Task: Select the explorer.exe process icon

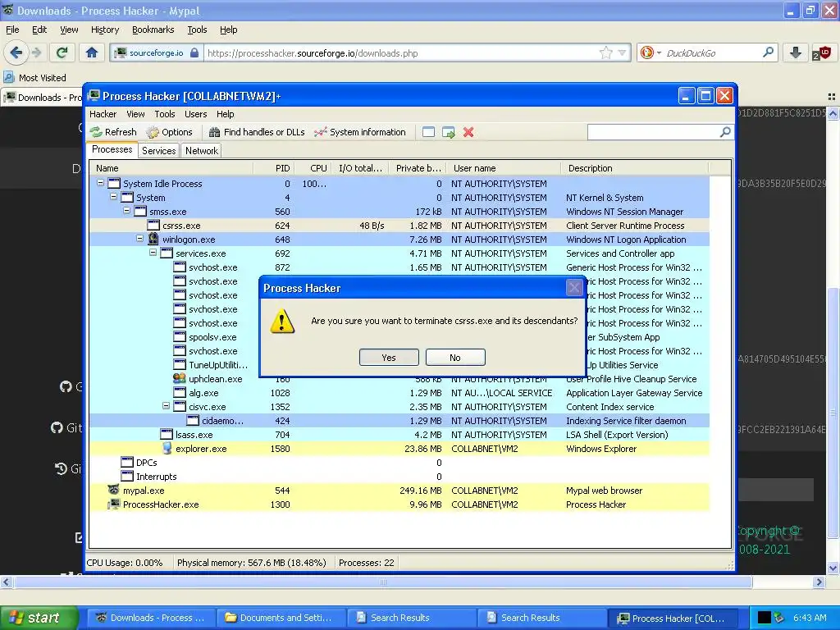Action: 167,449
